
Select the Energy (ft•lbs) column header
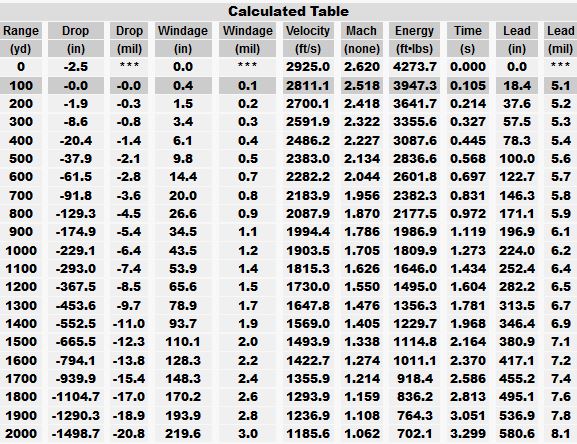tap(414, 39)
